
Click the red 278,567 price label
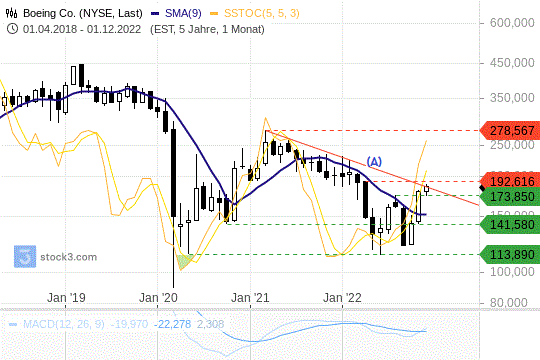tap(510, 131)
